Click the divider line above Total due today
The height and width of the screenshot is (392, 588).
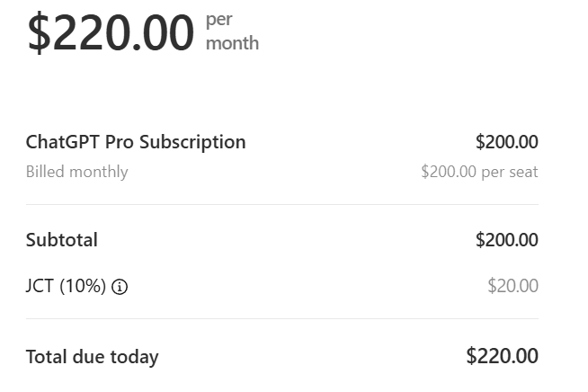282,319
